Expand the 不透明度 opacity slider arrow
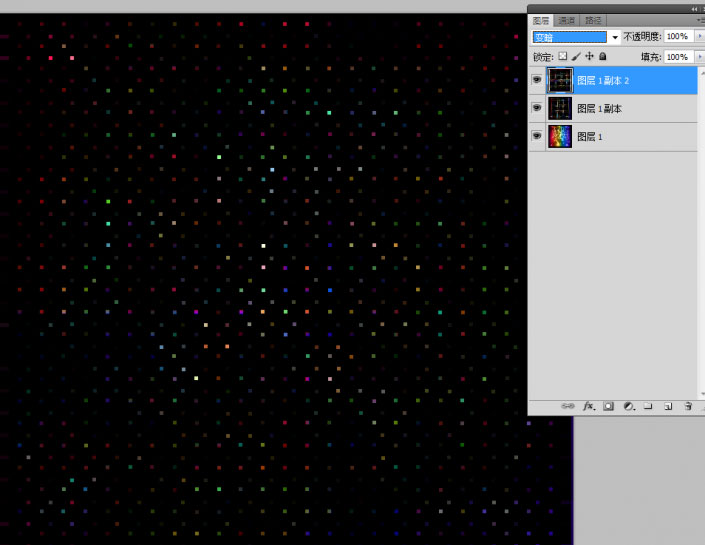The height and width of the screenshot is (545, 705). click(697, 36)
